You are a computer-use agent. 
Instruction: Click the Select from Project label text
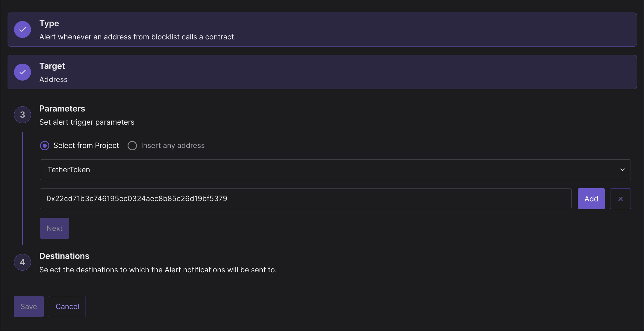[86, 145]
